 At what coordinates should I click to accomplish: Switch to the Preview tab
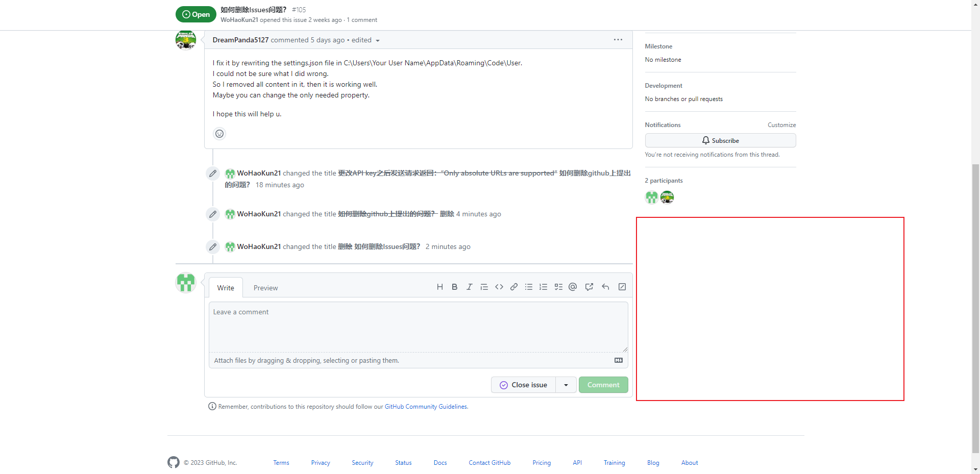coord(265,287)
